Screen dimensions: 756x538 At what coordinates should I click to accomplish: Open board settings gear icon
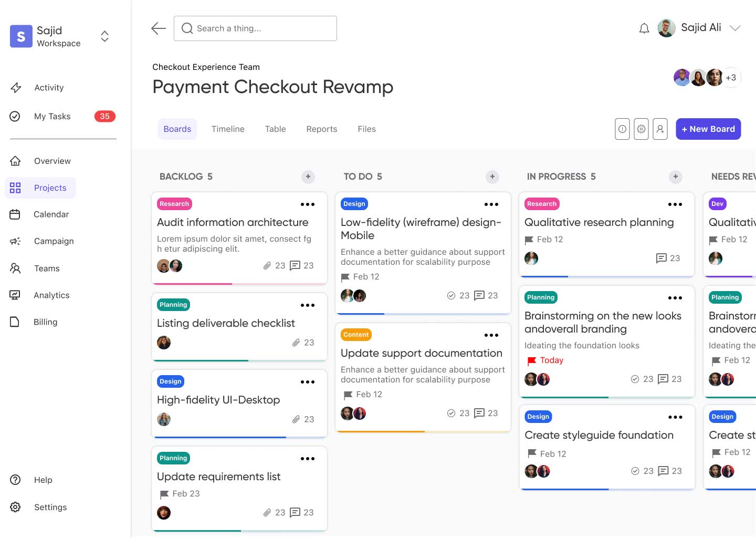point(641,129)
